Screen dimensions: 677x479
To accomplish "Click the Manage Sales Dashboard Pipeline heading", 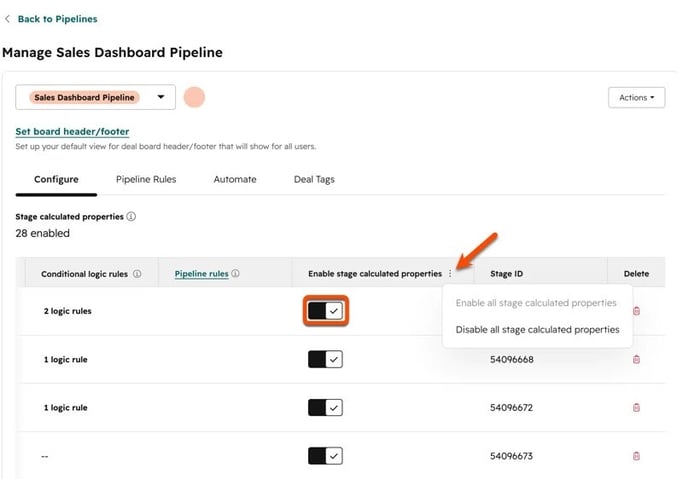I will pos(112,52).
